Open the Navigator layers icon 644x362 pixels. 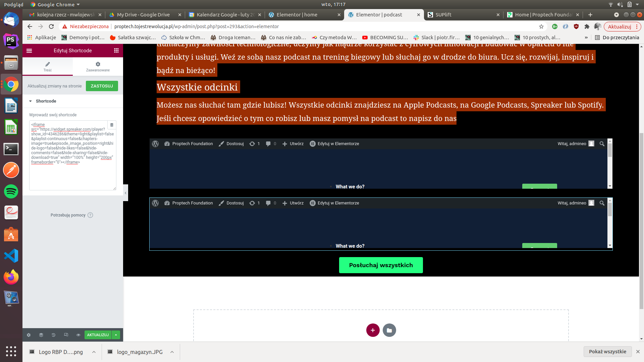tap(41, 335)
